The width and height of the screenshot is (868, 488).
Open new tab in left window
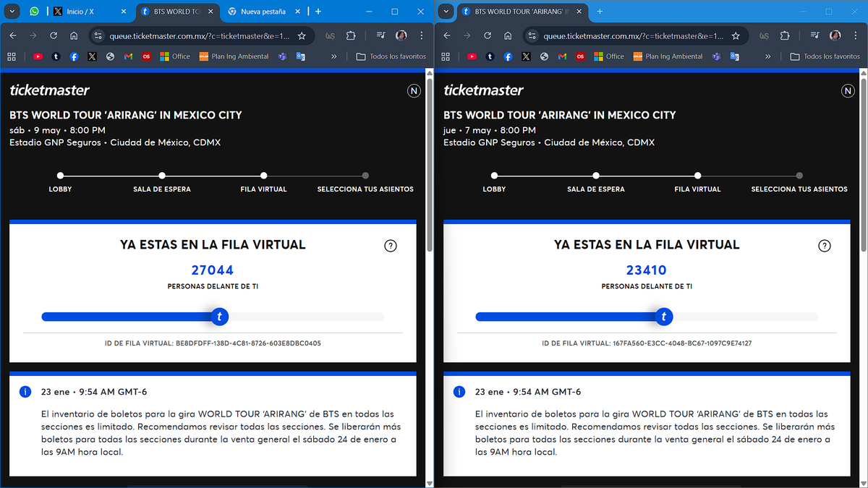(318, 12)
